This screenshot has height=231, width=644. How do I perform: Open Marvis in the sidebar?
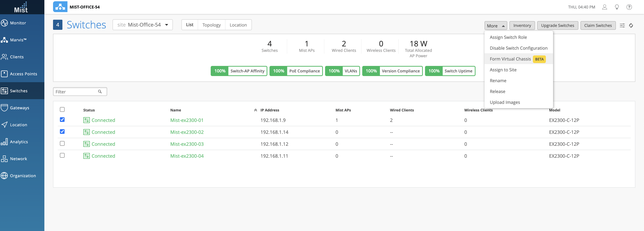pos(18,40)
